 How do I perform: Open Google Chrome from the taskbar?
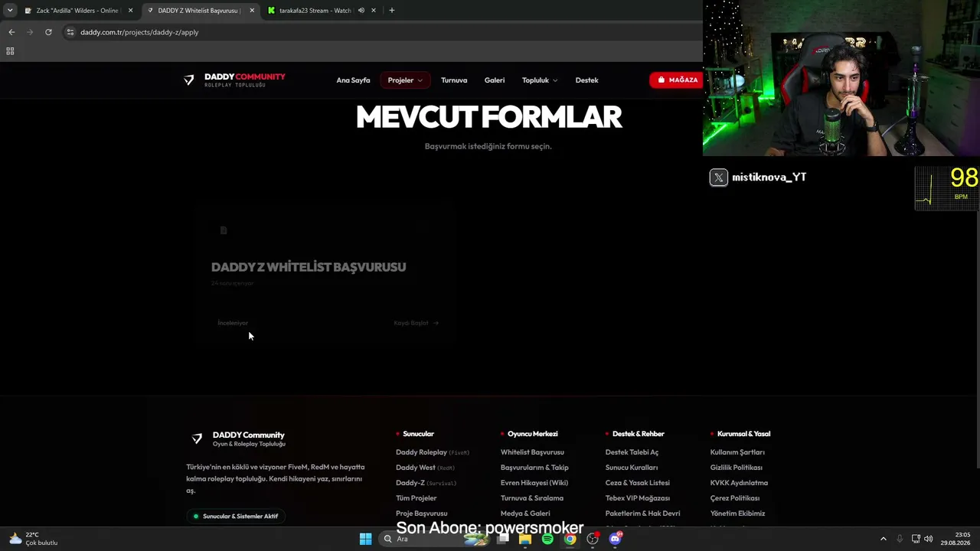[570, 539]
